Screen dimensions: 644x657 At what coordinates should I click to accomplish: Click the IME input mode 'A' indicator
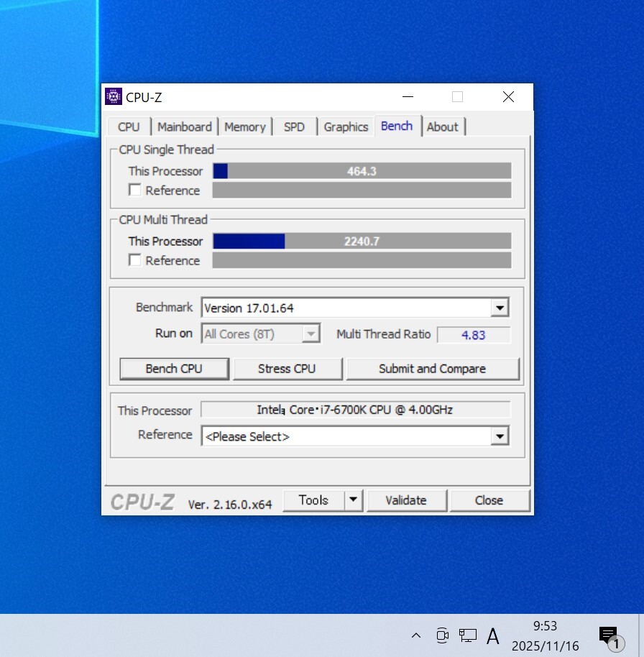click(x=493, y=636)
